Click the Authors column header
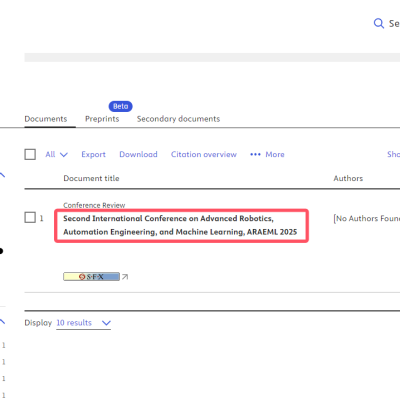Image resolution: width=400 pixels, height=400 pixels. tap(348, 178)
